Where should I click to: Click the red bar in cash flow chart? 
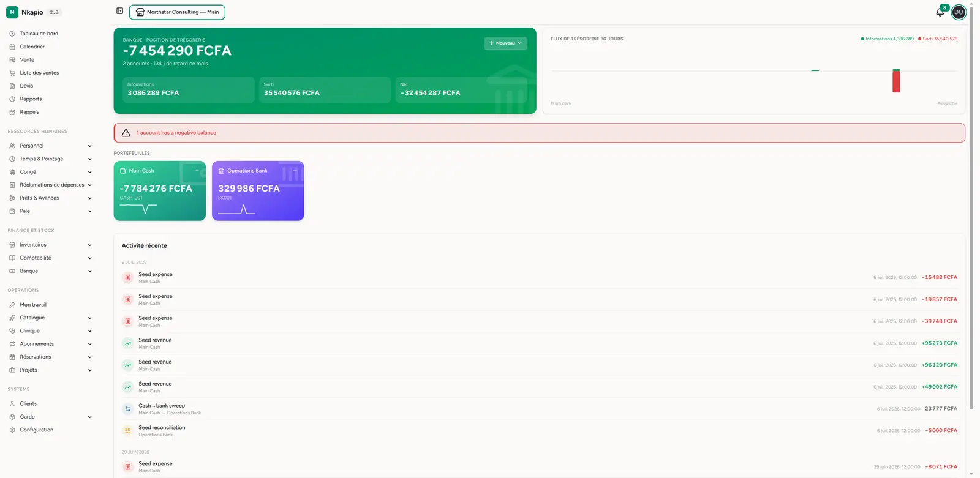896,81
